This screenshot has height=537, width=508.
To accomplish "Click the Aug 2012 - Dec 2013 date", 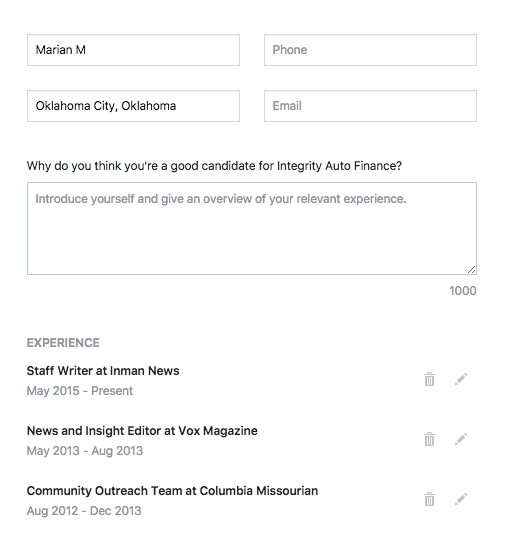I will click(84, 511).
